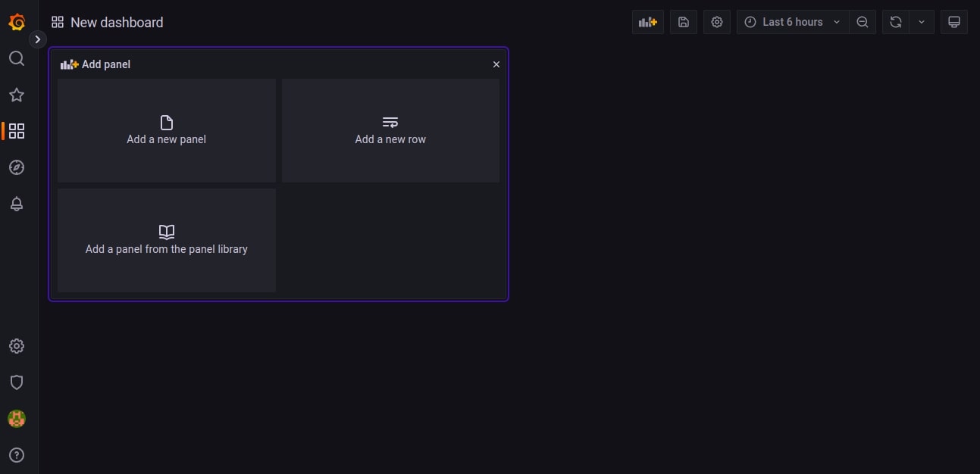Screen dimensions: 980x474
Task: Click the Add panel header text
Action: [106, 64]
